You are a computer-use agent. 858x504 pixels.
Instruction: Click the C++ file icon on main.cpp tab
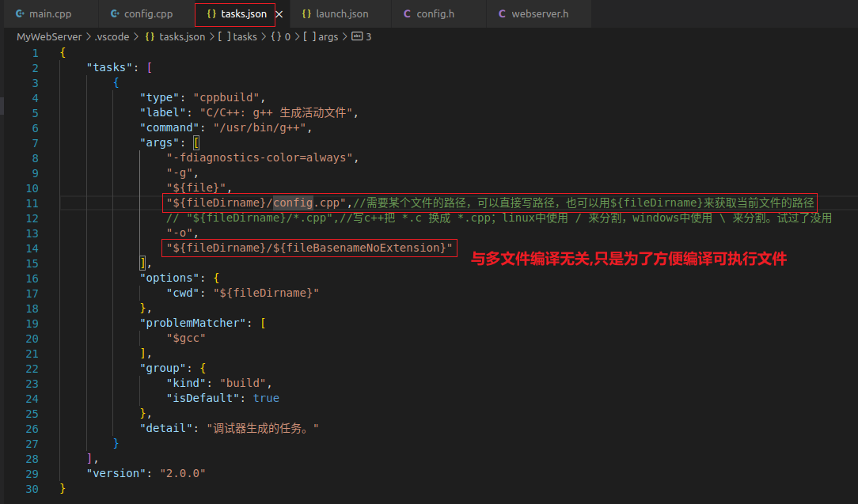[x=19, y=14]
